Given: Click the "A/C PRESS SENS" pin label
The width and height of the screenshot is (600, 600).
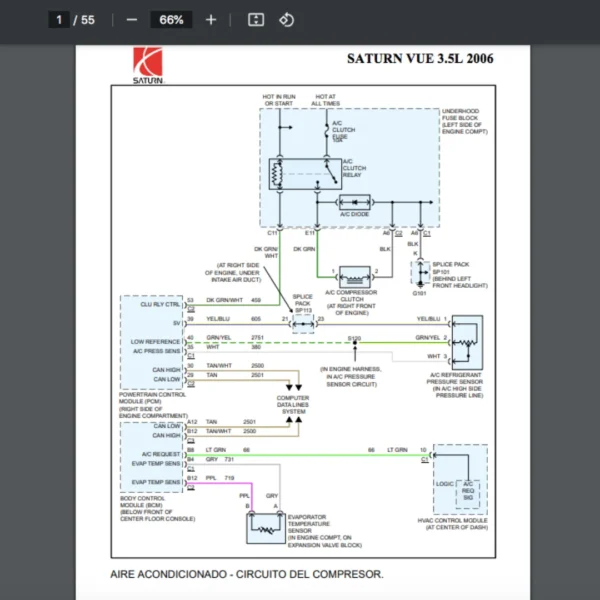Looking at the screenshot, I should [x=157, y=351].
